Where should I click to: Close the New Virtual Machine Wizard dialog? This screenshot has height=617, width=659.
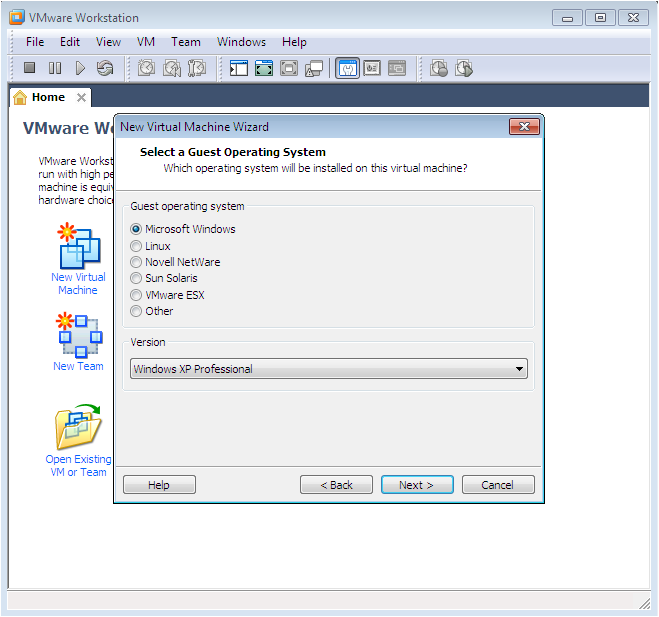pyautogui.click(x=524, y=127)
